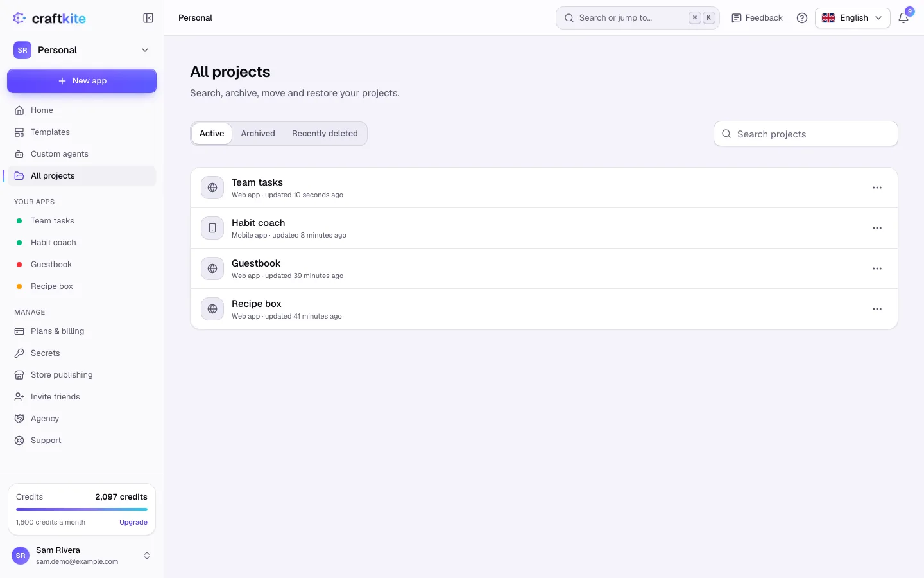Click 'Mobile app · updated 8 minutes ago' text

tap(289, 235)
